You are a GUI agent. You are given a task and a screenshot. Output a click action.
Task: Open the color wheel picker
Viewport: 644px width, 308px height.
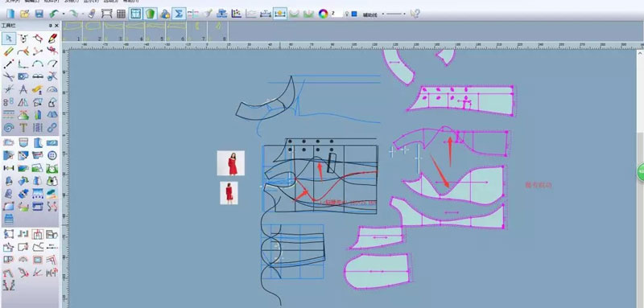click(324, 14)
